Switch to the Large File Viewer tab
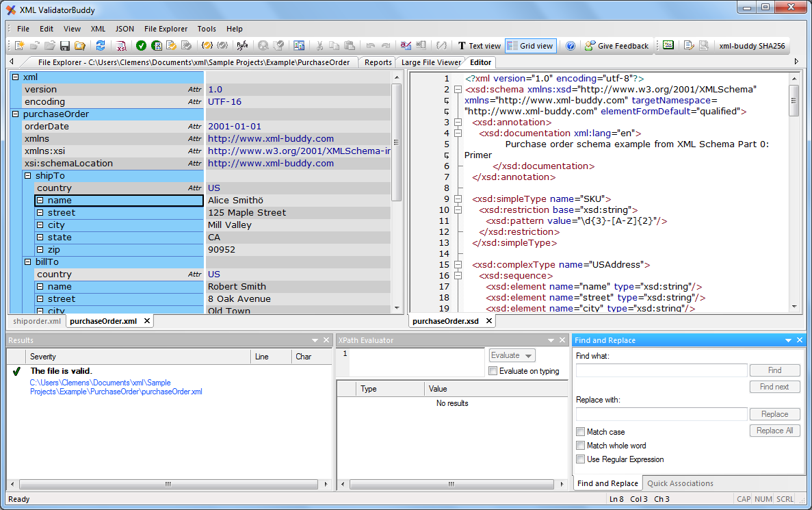The width and height of the screenshot is (812, 510). 431,62
